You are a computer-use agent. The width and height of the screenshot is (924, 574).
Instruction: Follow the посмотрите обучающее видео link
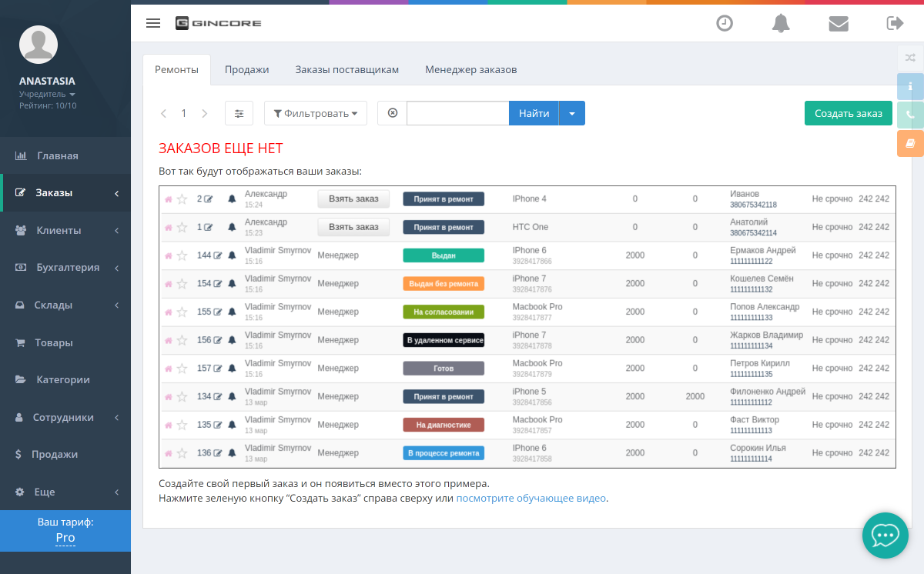[531, 498]
